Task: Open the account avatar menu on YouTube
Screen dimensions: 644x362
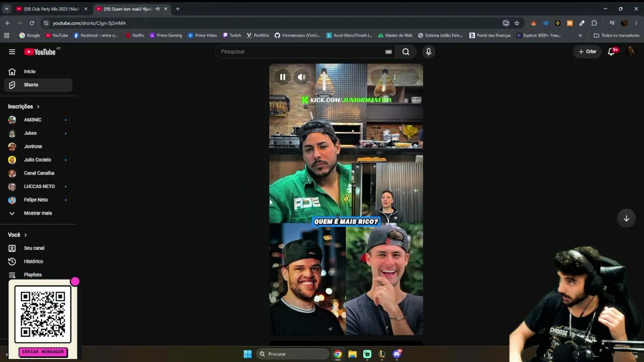Action: pos(630,52)
